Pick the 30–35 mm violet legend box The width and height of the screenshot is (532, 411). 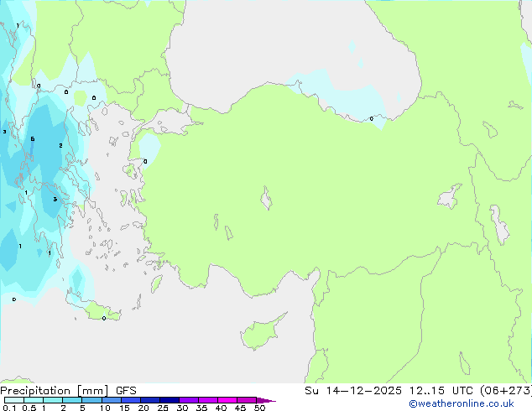pyautogui.click(x=189, y=400)
